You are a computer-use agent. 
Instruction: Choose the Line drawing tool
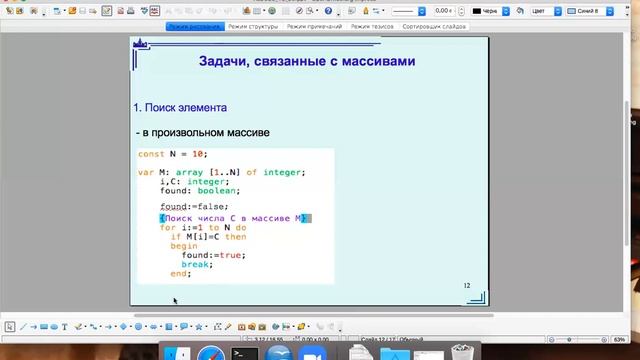click(23, 327)
